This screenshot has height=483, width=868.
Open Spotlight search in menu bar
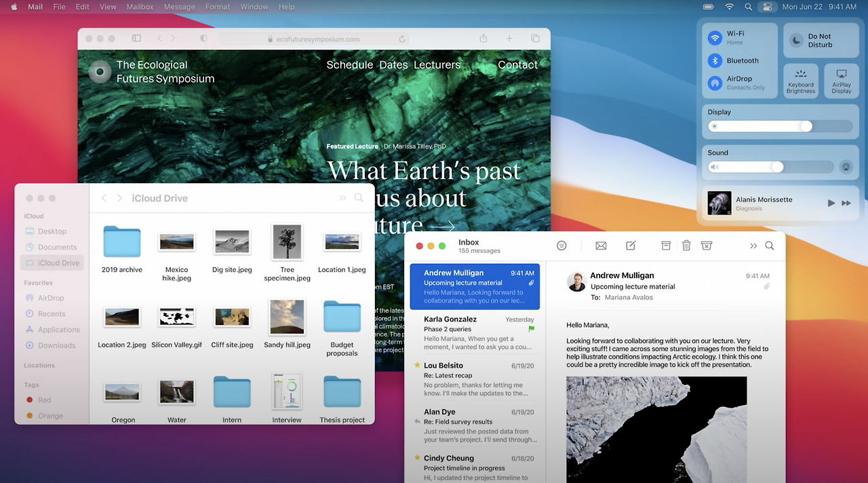pos(748,7)
